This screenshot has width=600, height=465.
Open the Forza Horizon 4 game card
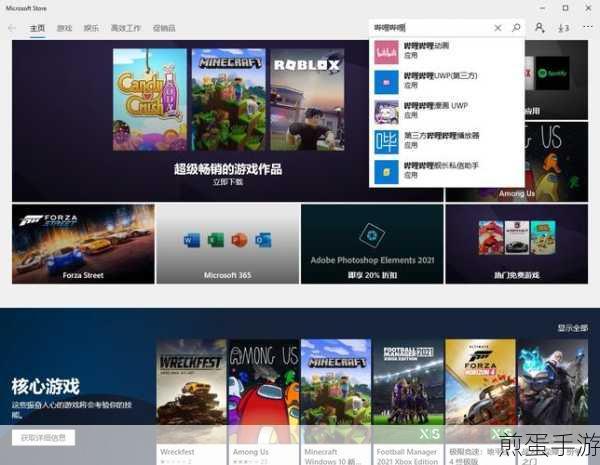coord(480,402)
